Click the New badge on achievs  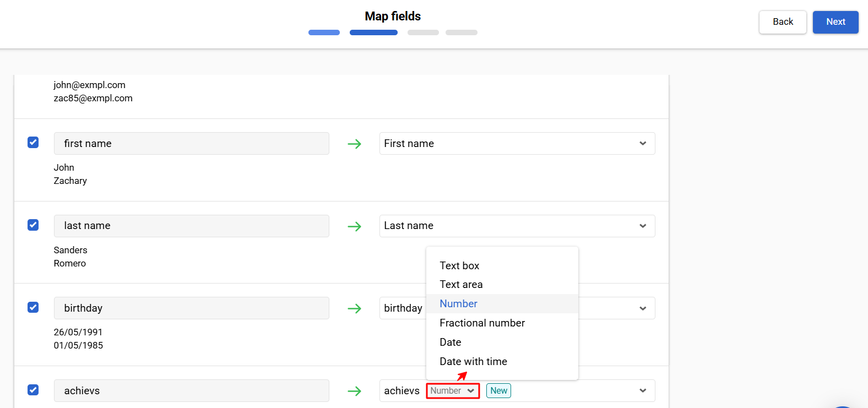[499, 390]
